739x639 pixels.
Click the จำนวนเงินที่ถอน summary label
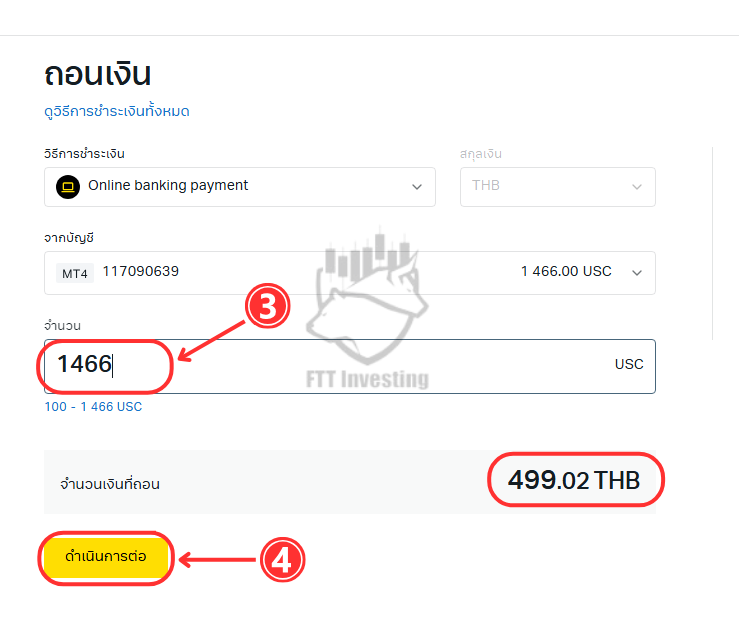(110, 484)
